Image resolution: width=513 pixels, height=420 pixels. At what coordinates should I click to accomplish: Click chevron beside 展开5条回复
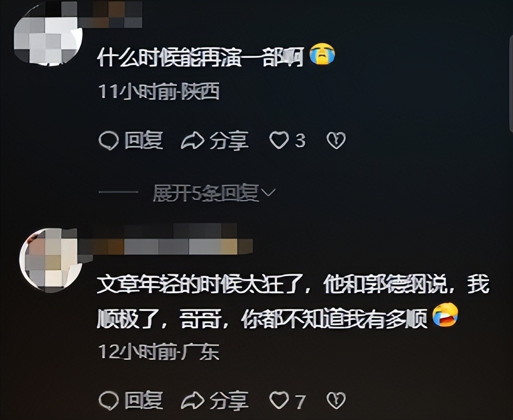click(x=269, y=193)
